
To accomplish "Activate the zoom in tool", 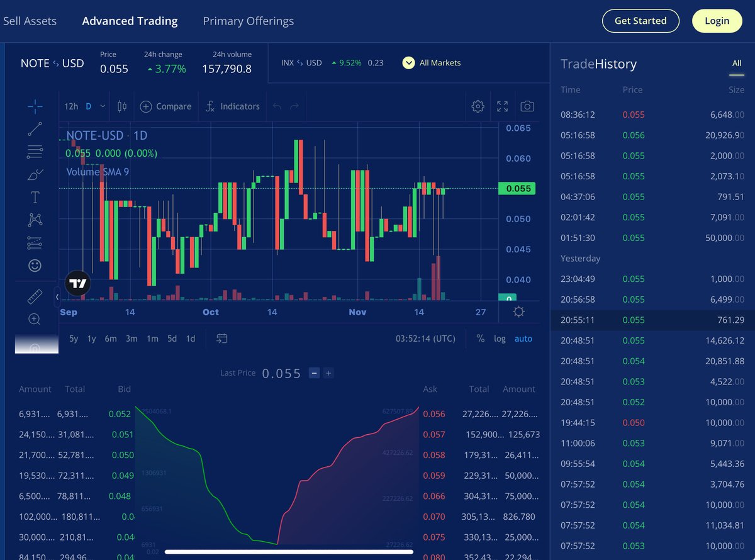I will (x=35, y=319).
